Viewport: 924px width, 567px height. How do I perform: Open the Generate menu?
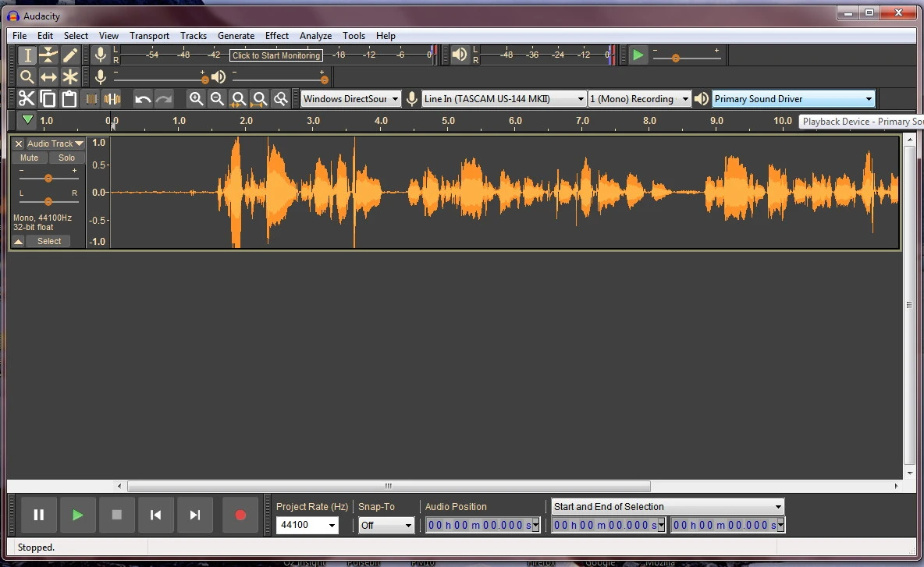[236, 36]
